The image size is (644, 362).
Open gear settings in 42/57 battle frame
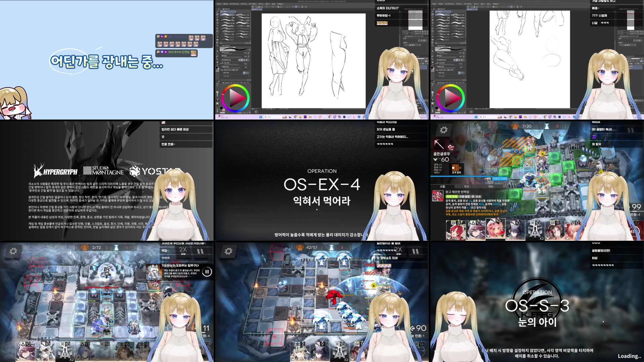[x=228, y=251]
